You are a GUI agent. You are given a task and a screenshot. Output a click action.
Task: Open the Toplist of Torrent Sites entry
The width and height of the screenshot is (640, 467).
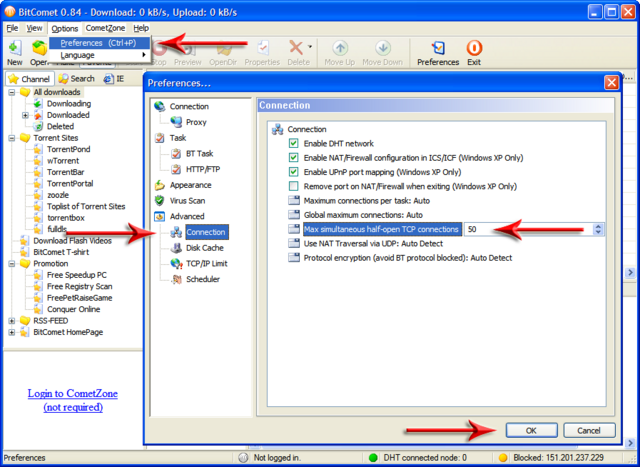[86, 207]
